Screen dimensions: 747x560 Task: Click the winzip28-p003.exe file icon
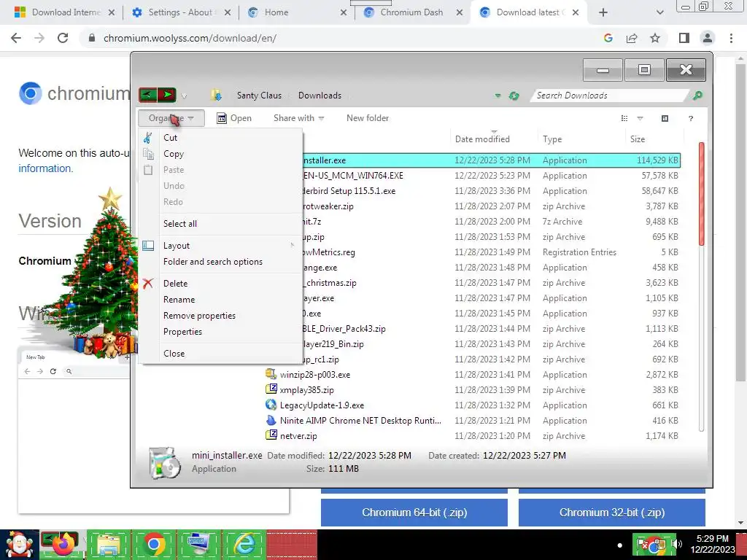point(271,374)
